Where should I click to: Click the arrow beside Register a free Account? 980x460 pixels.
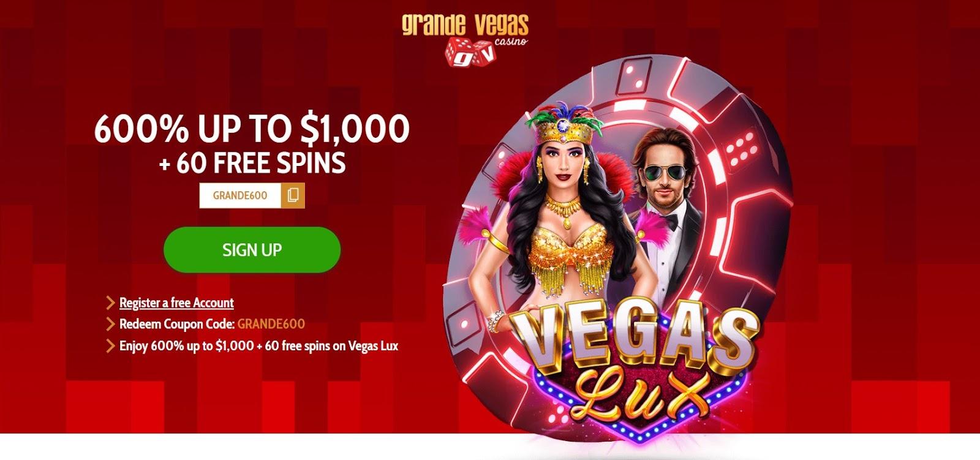click(111, 303)
